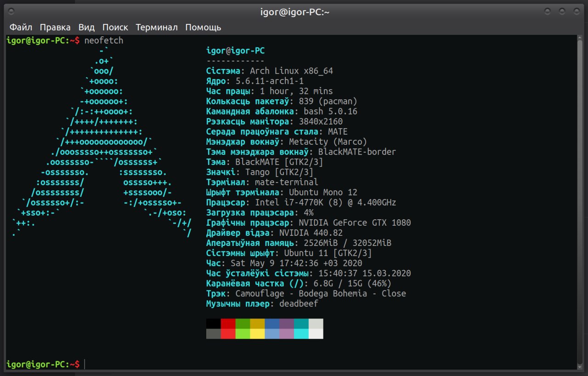Click the 'Тэрмінал: mate-terminal' line
Image resolution: width=588 pixels, height=376 pixels.
click(262, 182)
